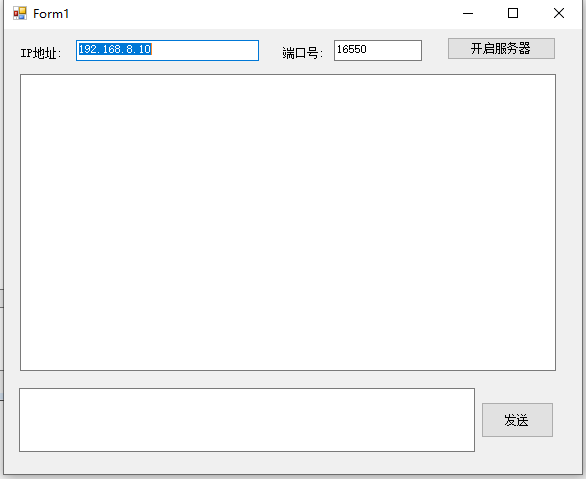
Task: Maximize the Form1 window
Action: 513,13
